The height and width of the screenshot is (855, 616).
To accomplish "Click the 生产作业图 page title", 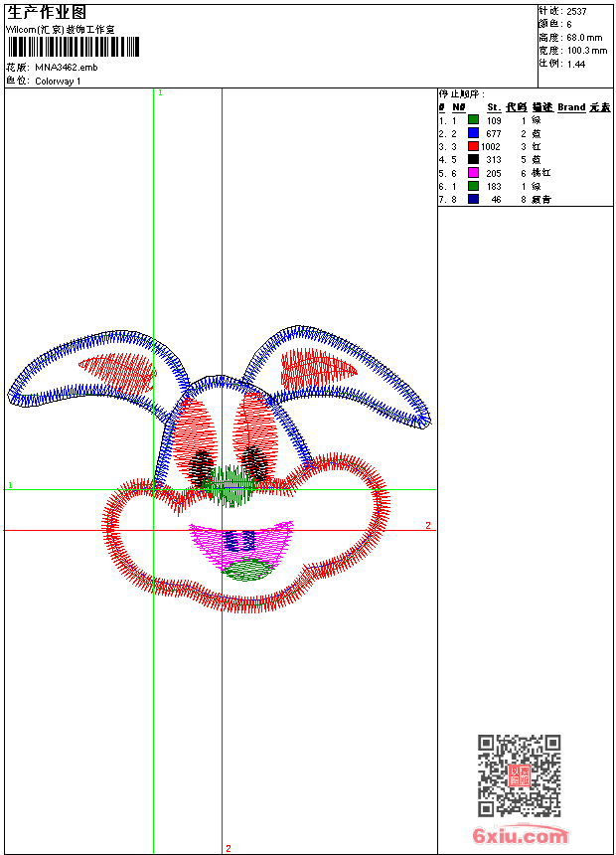I will [47, 12].
